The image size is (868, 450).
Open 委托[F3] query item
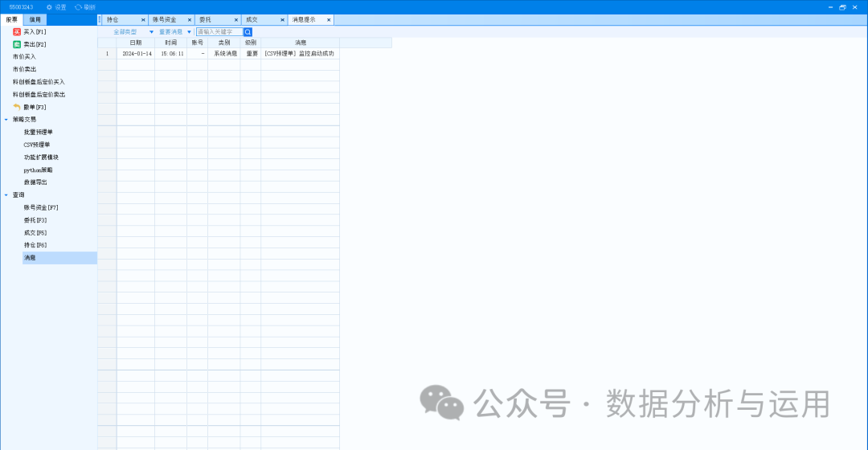pos(35,221)
